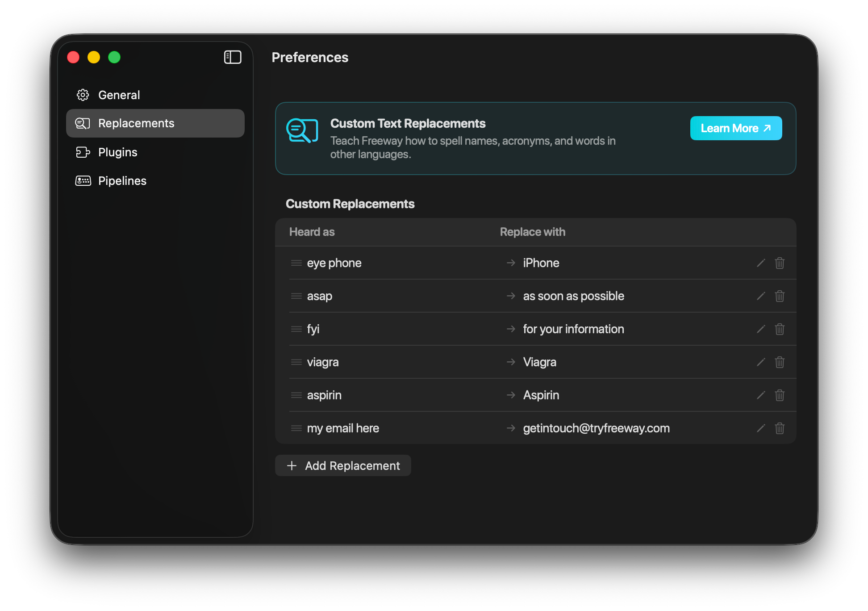The image size is (868, 611).
Task: Edit the aspirin replacement entry
Action: pyautogui.click(x=761, y=395)
